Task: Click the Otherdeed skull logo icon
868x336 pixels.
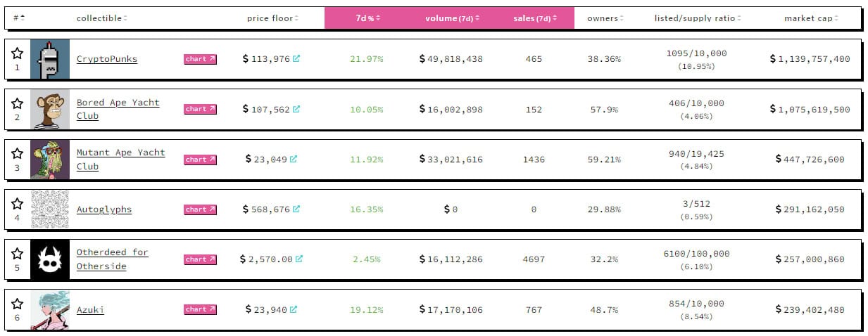Action: coord(50,259)
